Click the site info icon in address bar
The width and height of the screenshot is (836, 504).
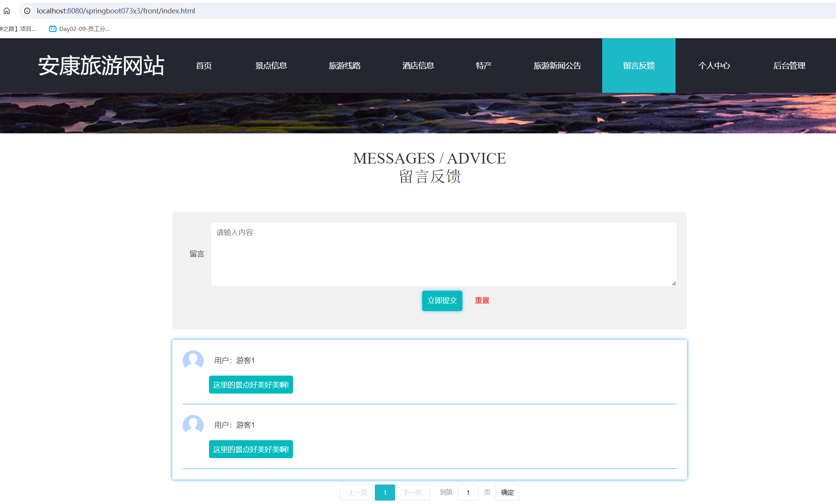pos(27,11)
